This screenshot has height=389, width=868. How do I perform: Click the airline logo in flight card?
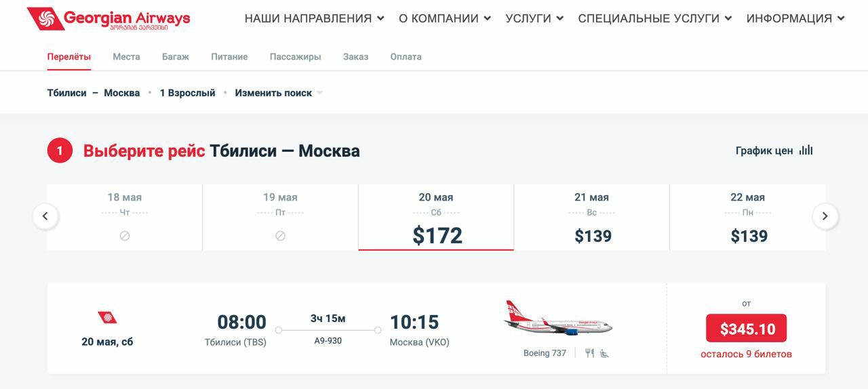pos(107,317)
